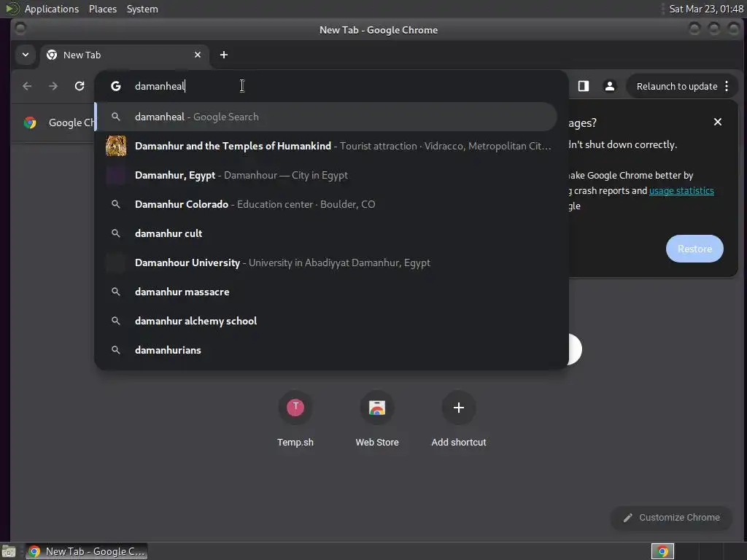
Task: Choose the "damanhurians" suggestion
Action: click(326, 350)
